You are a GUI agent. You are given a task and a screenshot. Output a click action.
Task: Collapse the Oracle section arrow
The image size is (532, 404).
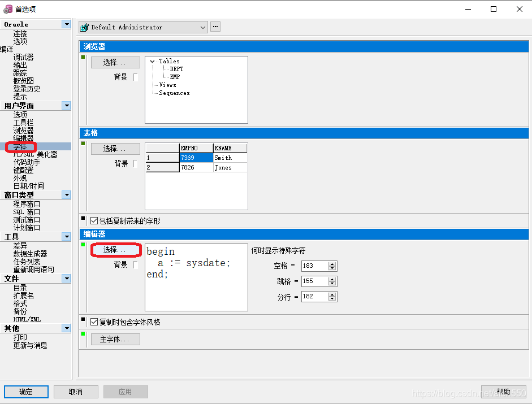point(67,24)
